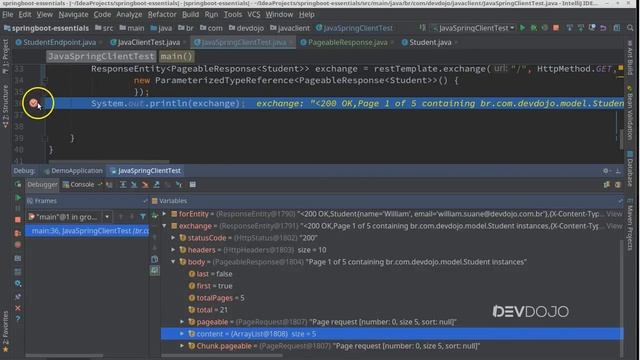This screenshot has height=360, width=640.
Task: Run JavaSpringClientTest with green play icon
Action: (522, 28)
